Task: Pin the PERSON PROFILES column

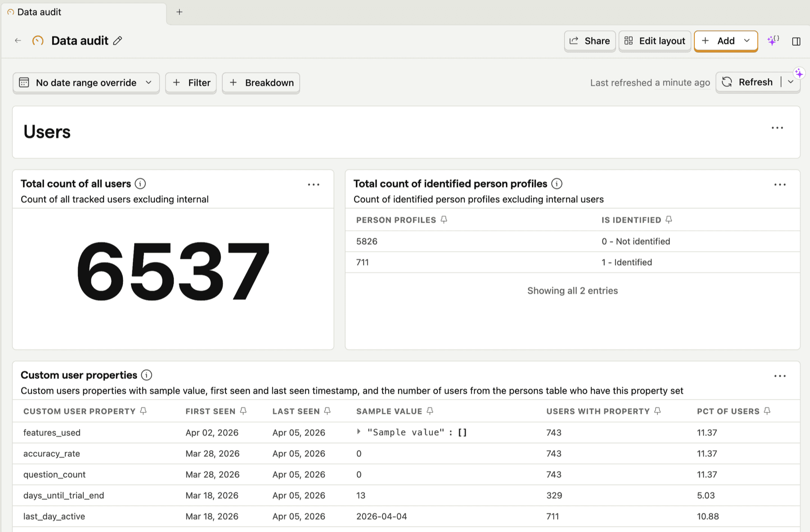Action: [x=444, y=220]
